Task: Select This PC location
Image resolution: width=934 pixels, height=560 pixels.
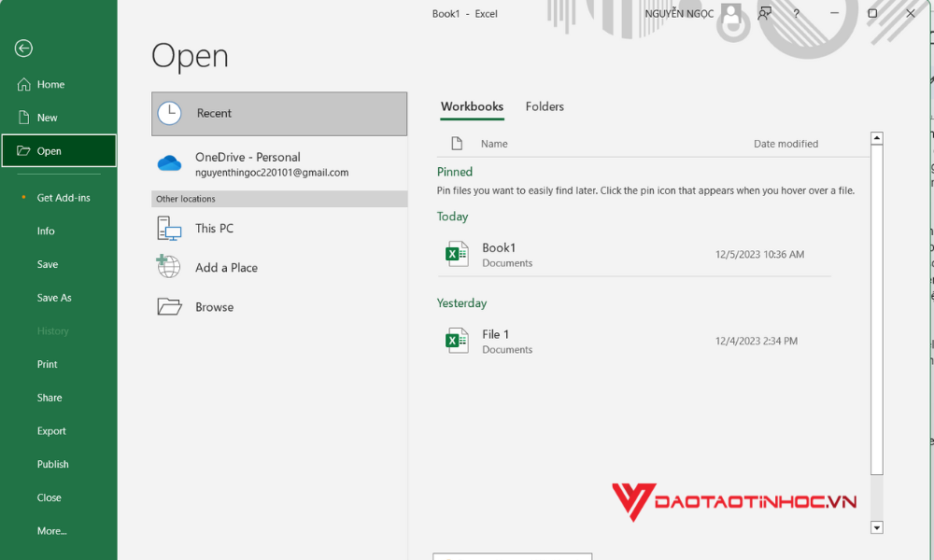Action: pyautogui.click(x=279, y=229)
